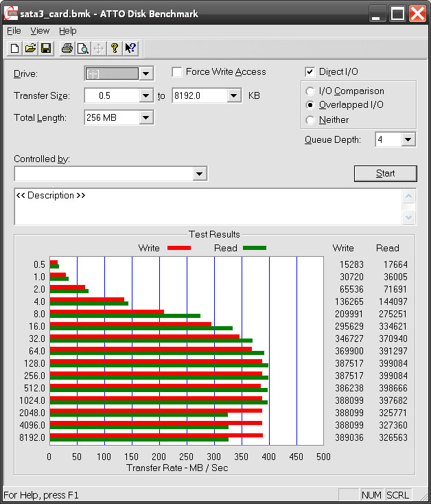The width and height of the screenshot is (431, 504).
Task: Save benchmark using floppy disk icon
Action: pos(46,49)
